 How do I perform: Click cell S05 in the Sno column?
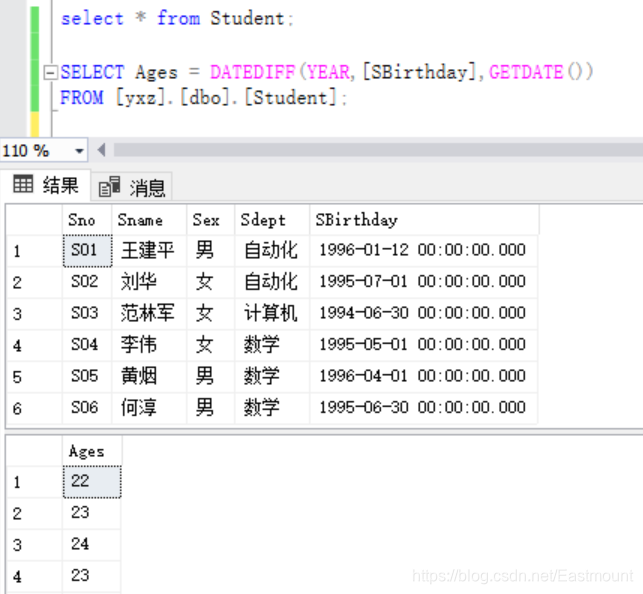[x=87, y=377]
